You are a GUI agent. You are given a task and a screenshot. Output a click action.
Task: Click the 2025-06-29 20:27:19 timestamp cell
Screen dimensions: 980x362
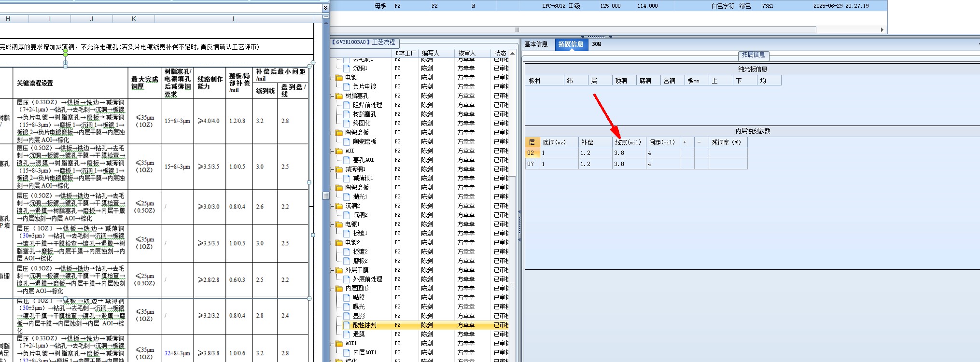840,6
